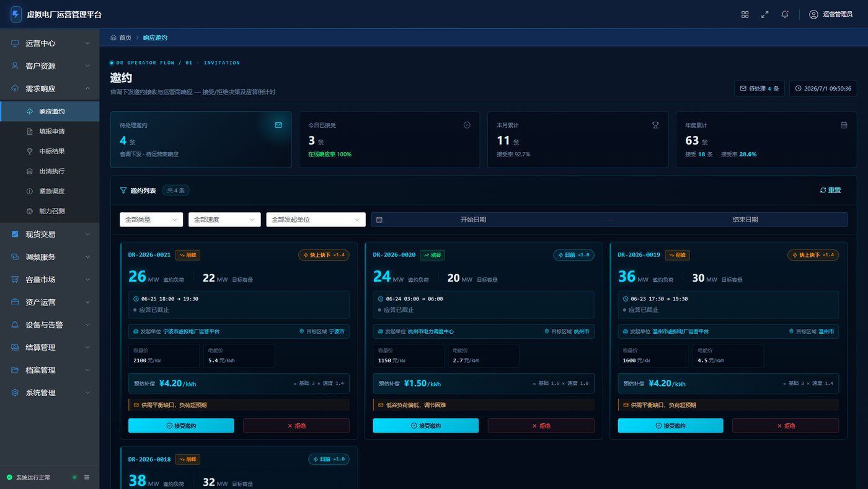This screenshot has width=868, height=489.
Task: Open notifications bell icon
Action: (x=785, y=14)
